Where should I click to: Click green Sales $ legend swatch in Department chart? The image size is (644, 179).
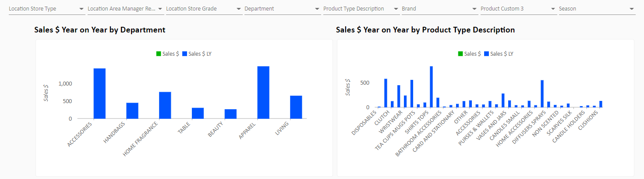(159, 54)
